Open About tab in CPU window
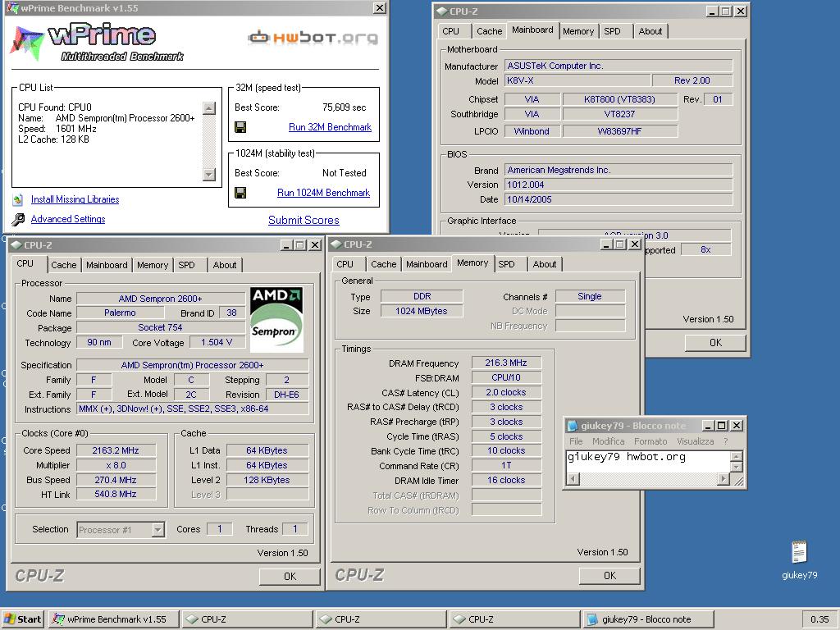 point(225,265)
